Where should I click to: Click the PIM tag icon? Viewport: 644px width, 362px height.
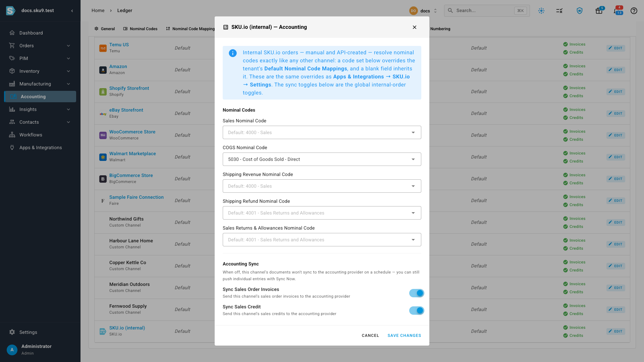tap(12, 58)
